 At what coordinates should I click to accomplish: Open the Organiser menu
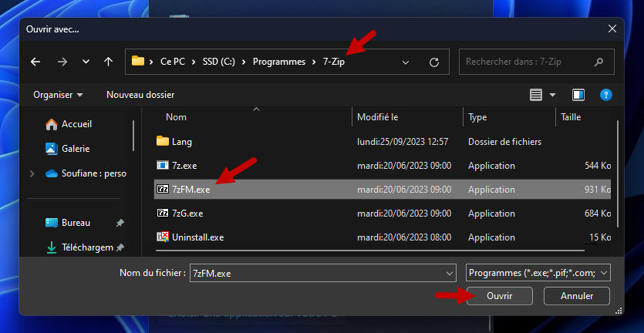pos(58,95)
